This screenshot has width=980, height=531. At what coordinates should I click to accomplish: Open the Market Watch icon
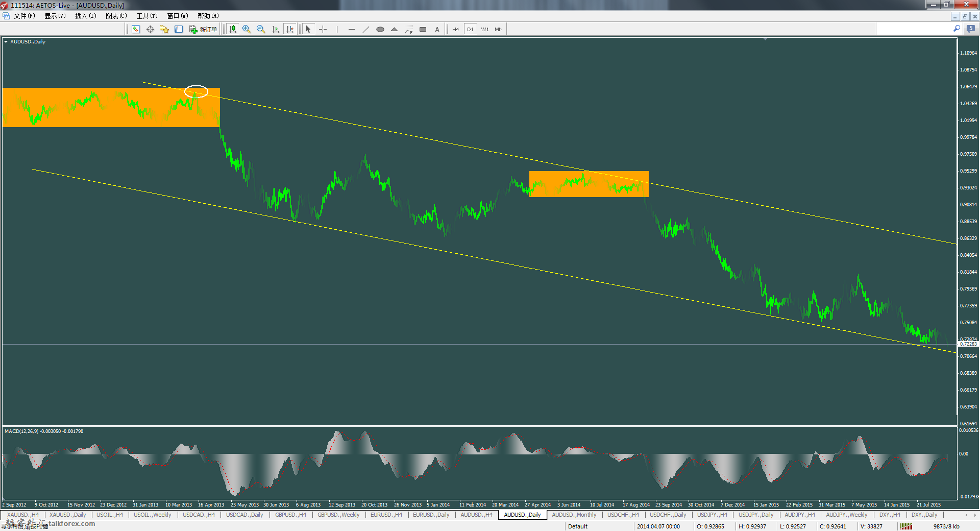coord(136,29)
